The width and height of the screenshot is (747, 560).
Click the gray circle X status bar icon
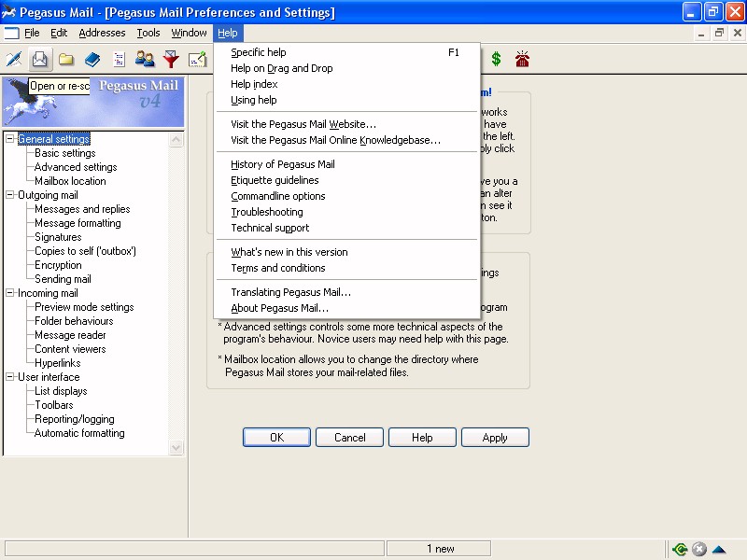(698, 550)
